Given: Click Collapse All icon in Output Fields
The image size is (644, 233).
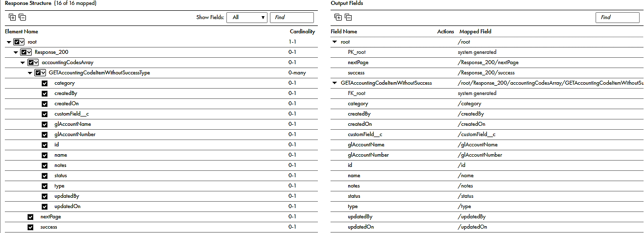Looking at the screenshot, I should point(348,17).
